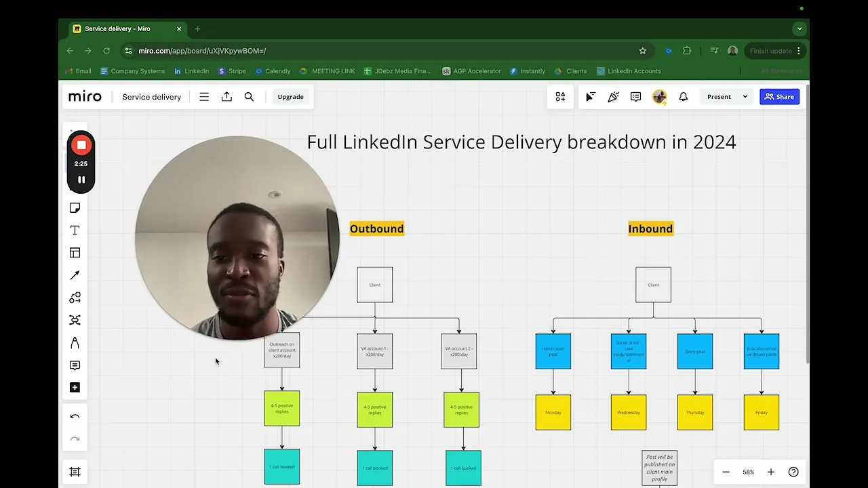Screen dimensions: 868x488
Task: Pause the recording
Action: point(81,180)
